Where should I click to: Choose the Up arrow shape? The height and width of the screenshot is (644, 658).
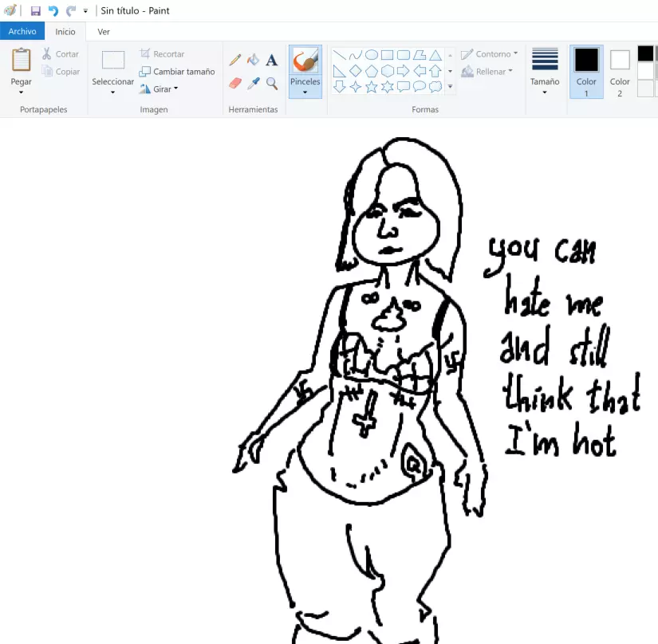435,71
